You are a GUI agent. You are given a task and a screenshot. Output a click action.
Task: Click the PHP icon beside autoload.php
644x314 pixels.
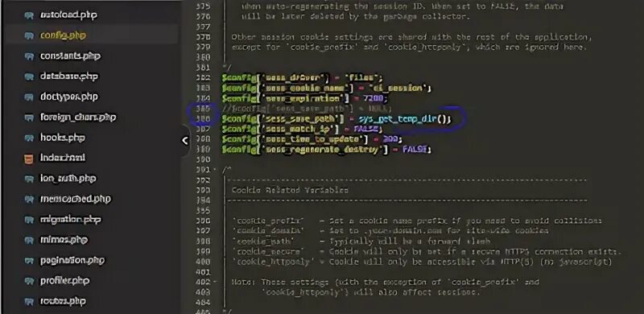(x=29, y=15)
